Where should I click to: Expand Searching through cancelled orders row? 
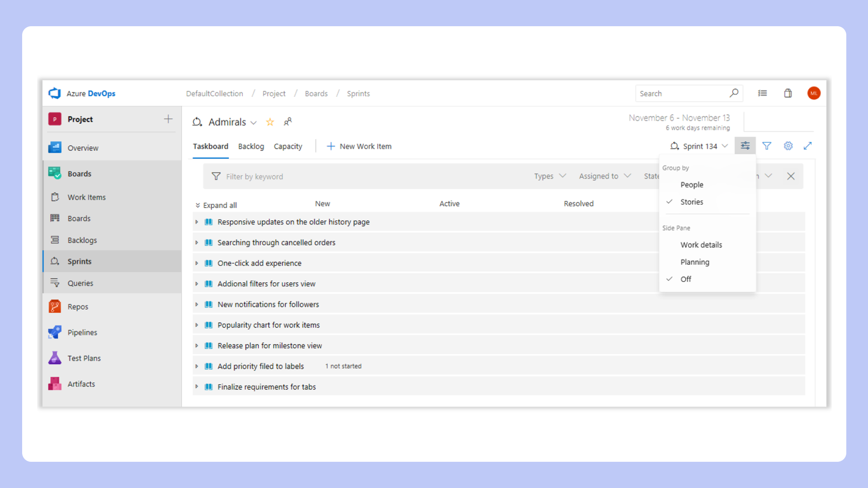(197, 243)
